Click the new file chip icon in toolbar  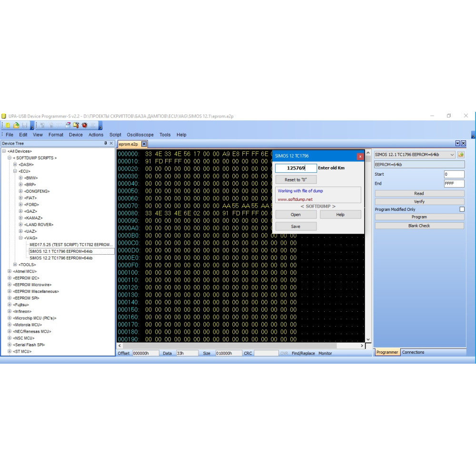click(8, 125)
